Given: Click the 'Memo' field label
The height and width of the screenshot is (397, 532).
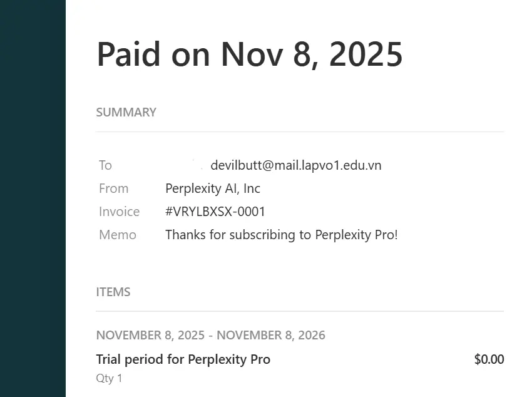Looking at the screenshot, I should click(118, 235).
